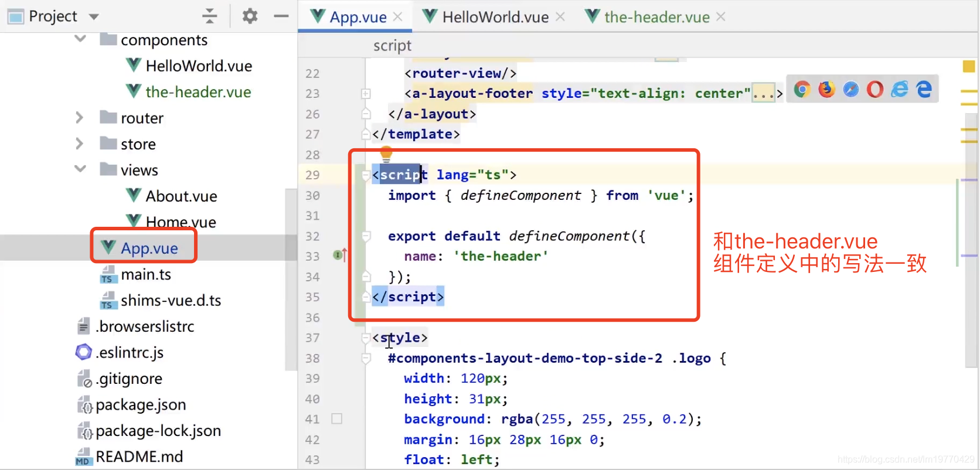The height and width of the screenshot is (470, 980).
Task: Click the 'the-header' string on line 33
Action: click(x=501, y=256)
